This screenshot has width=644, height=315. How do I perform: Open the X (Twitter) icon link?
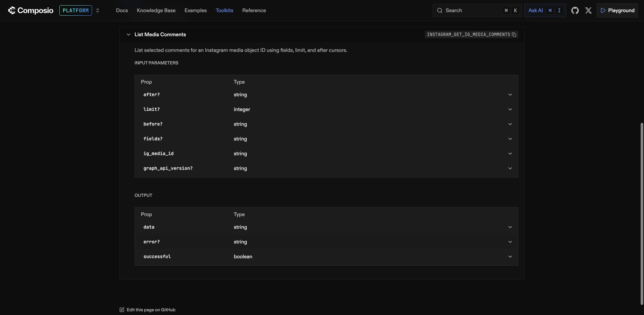(588, 10)
